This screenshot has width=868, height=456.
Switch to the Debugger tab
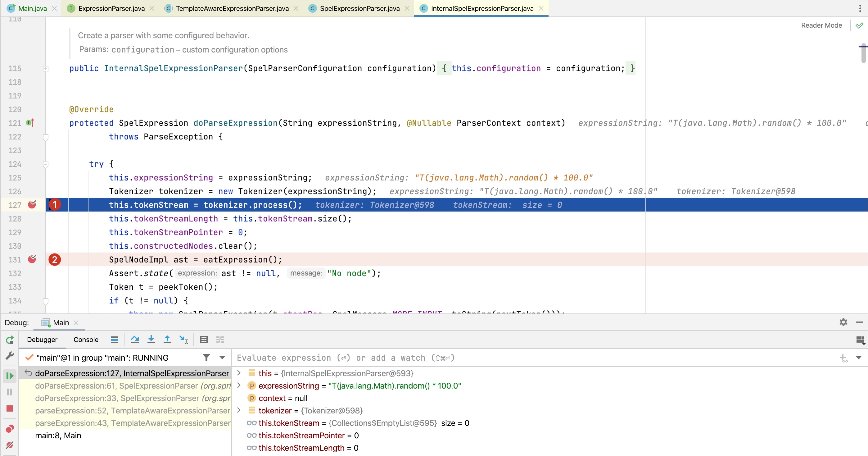coord(42,340)
